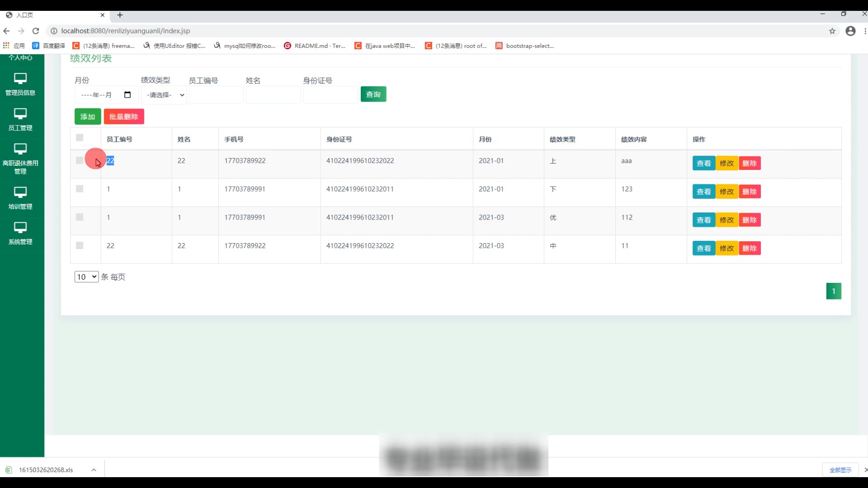Select the 入口页 browser tab

click(54, 15)
